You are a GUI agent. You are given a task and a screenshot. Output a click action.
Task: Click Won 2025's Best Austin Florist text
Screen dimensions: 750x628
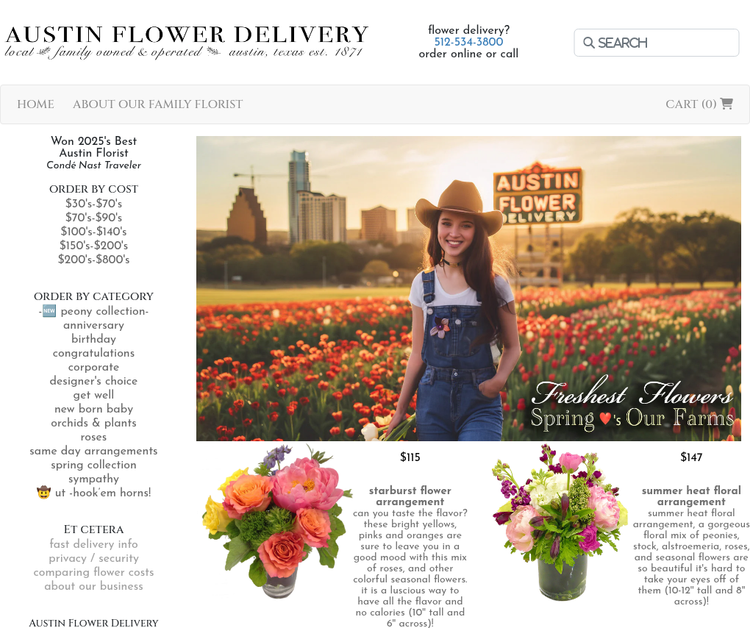pos(94,147)
